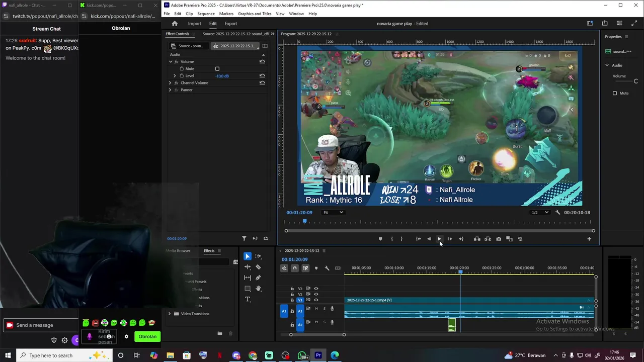
Task: Switch to Import tab
Action: [194, 24]
